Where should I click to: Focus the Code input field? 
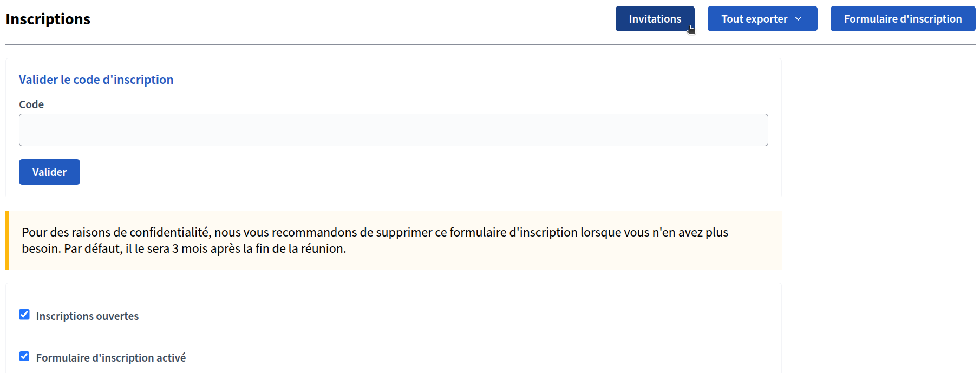click(x=393, y=130)
